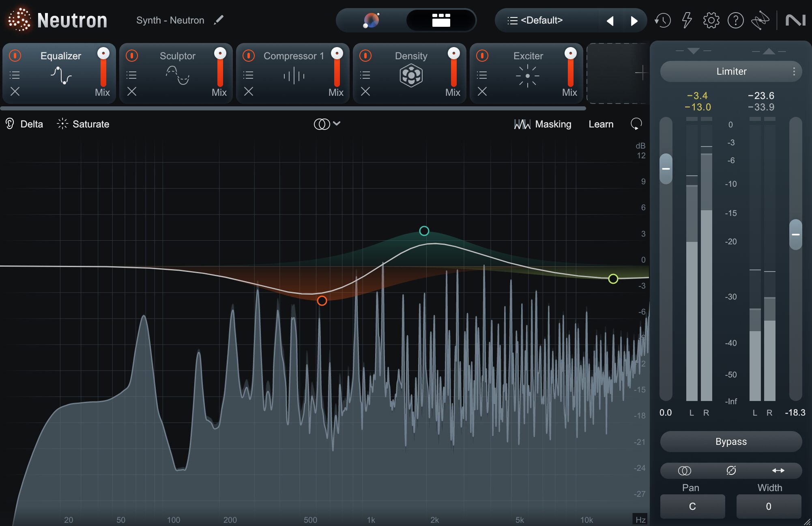Click the Bypass button

pos(731,441)
